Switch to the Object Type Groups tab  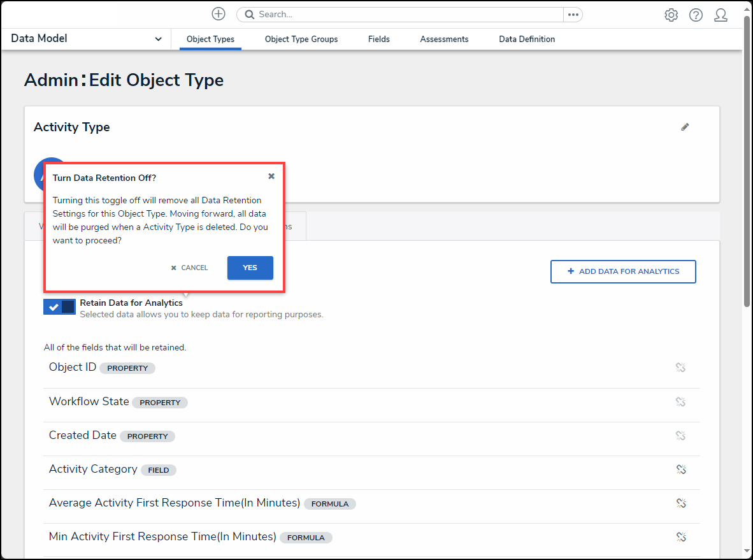[301, 39]
